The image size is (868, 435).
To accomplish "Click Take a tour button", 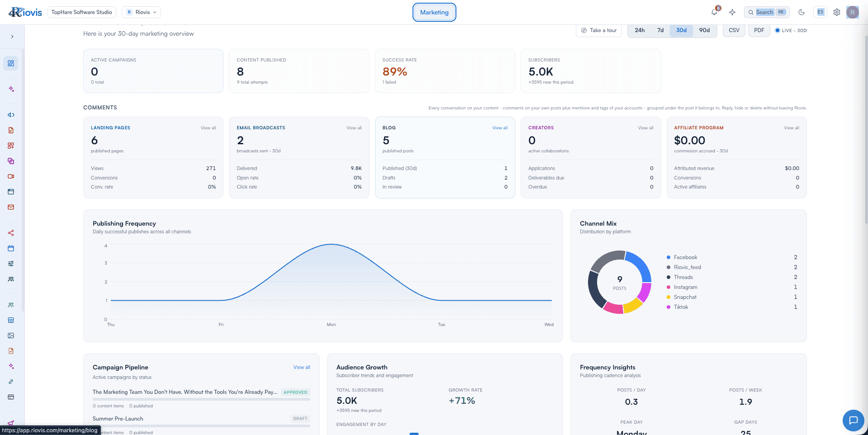I will (x=599, y=30).
